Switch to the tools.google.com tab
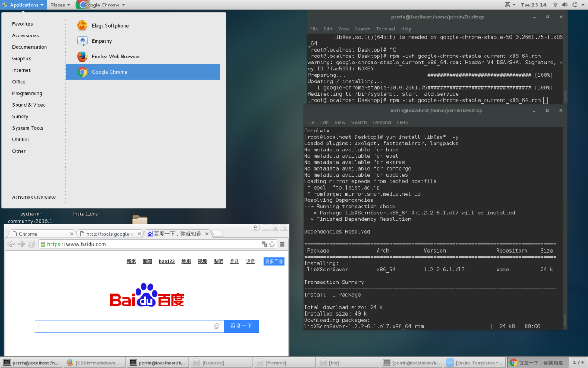The image size is (588, 368). click(110, 234)
